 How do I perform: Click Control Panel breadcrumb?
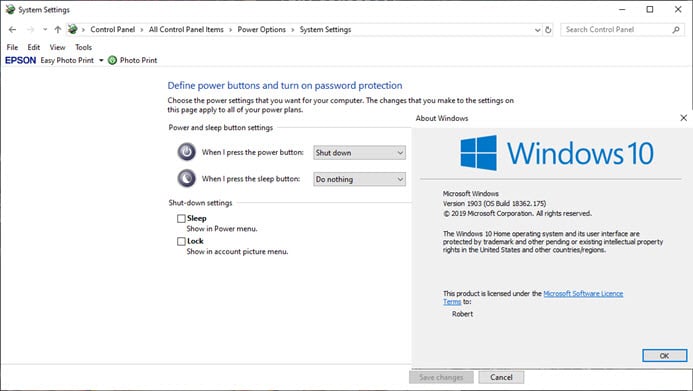(112, 30)
